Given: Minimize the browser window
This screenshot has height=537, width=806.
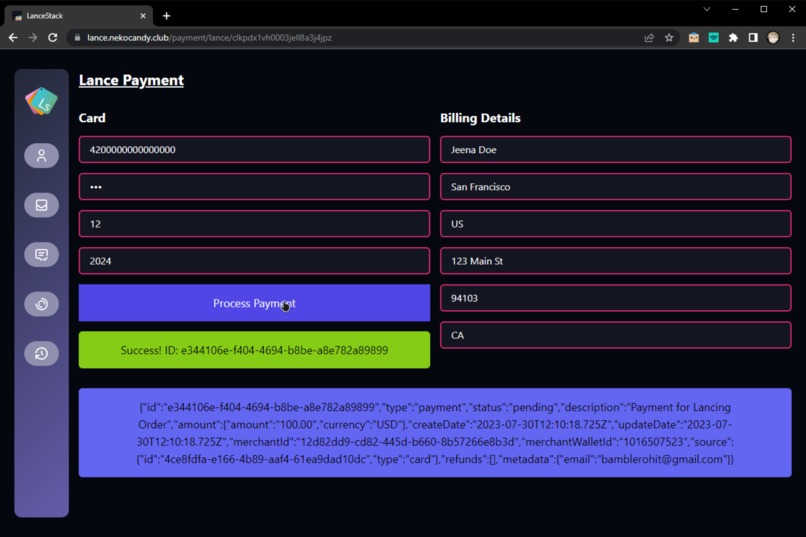Looking at the screenshot, I should [735, 9].
